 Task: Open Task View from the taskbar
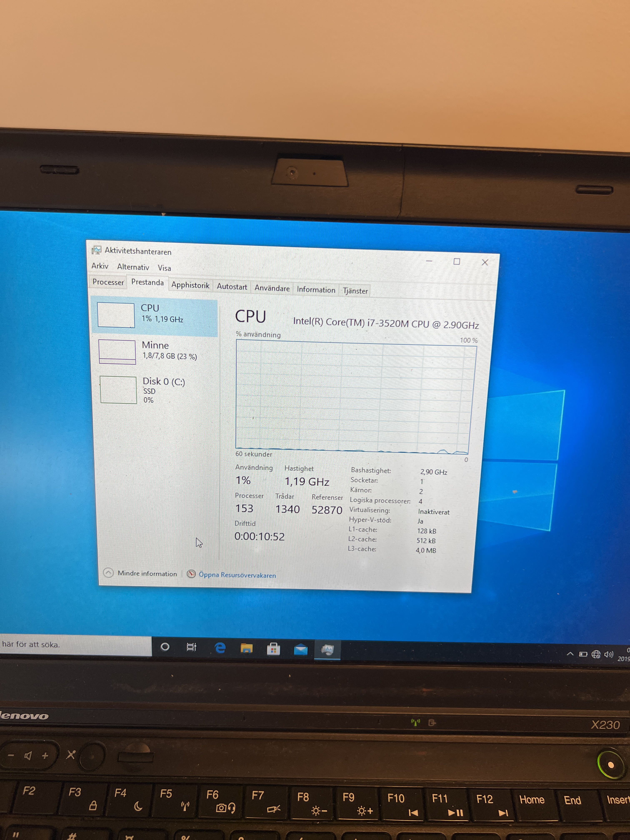click(x=191, y=647)
